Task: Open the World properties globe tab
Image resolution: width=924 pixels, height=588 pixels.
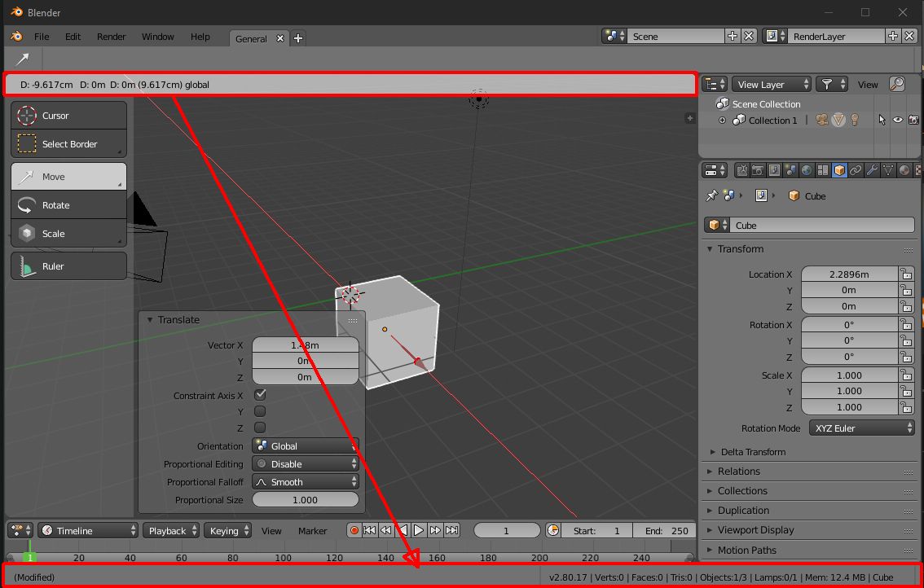Action: 807,171
